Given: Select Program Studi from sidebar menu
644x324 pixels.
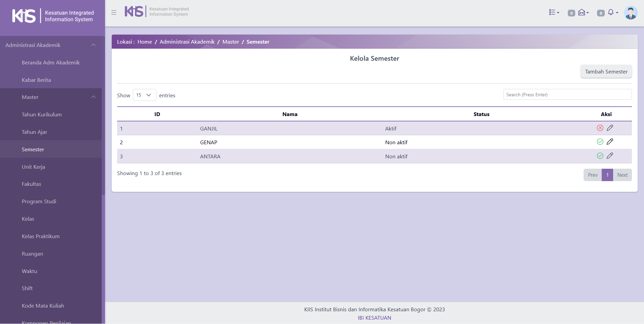Looking at the screenshot, I should pos(39,202).
